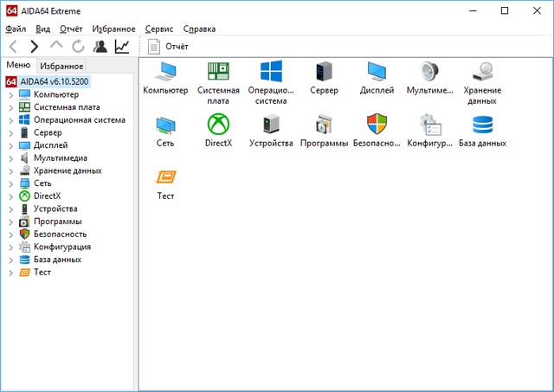Click the Отчёт toolbar button
Screen dimensions: 554x392
[169, 46]
